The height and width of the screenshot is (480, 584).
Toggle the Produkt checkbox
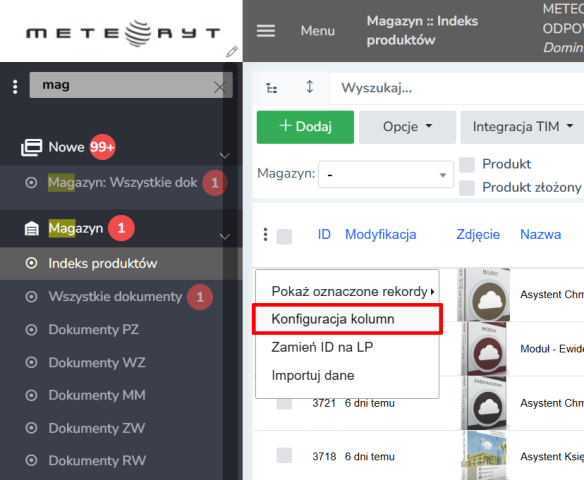[467, 165]
